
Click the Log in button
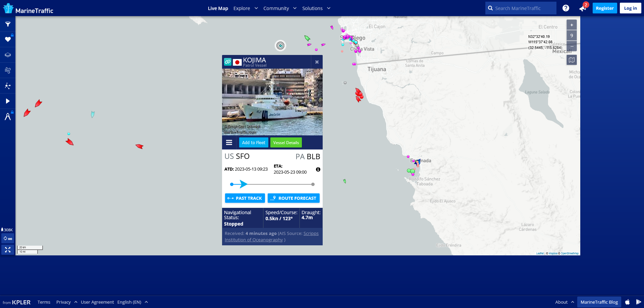pos(630,8)
